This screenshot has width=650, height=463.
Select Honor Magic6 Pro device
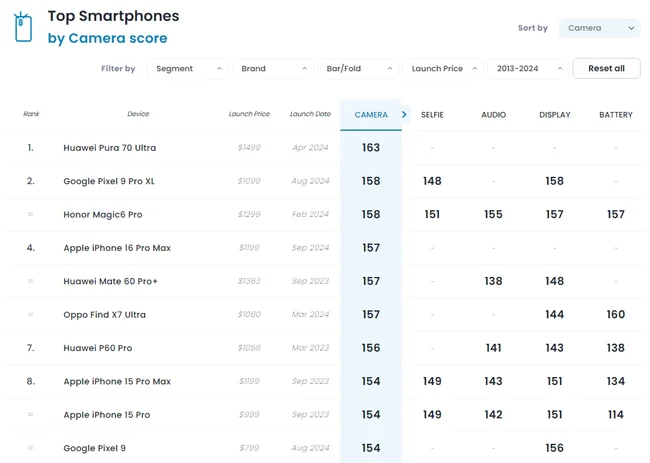(103, 215)
